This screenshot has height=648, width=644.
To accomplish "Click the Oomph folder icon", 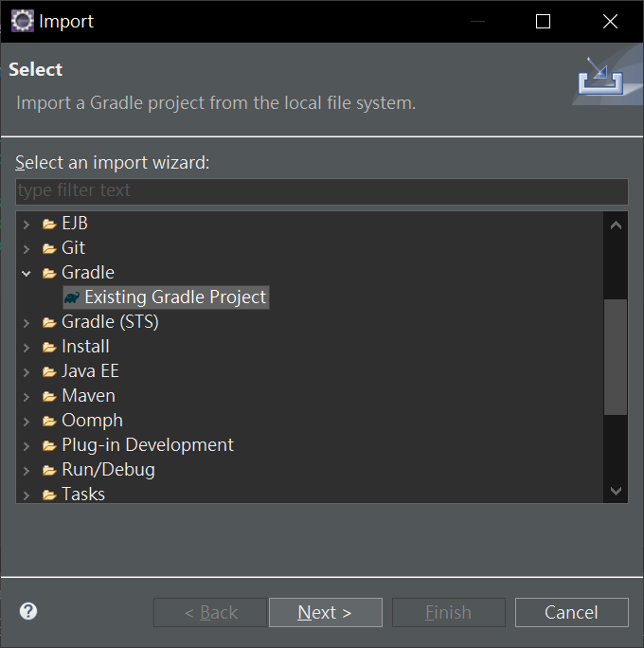I will click(x=49, y=421).
